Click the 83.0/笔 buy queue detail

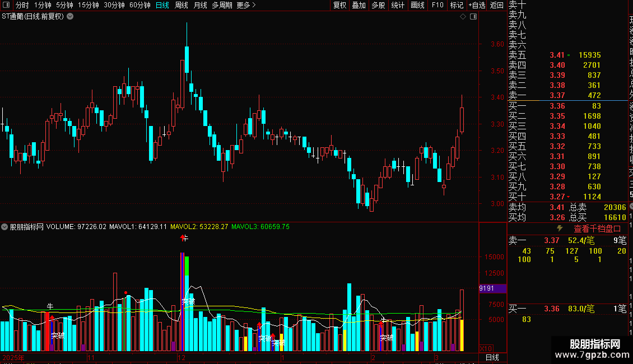(581, 309)
